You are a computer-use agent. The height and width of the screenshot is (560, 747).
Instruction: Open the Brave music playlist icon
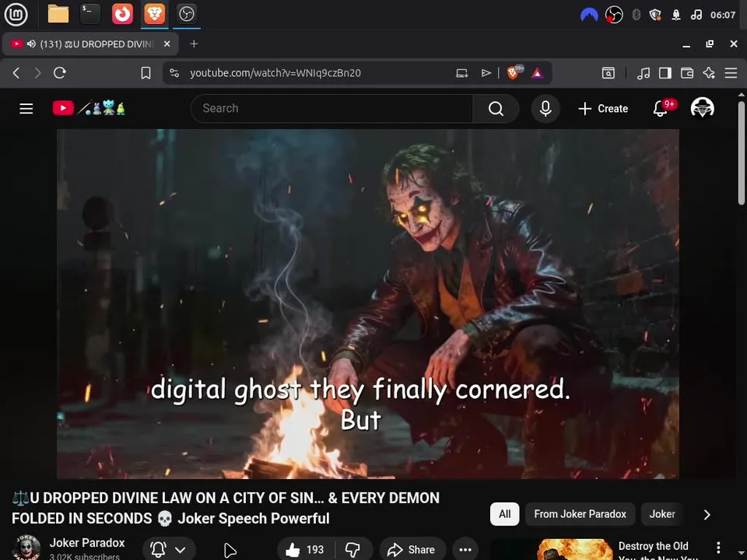pyautogui.click(x=644, y=73)
